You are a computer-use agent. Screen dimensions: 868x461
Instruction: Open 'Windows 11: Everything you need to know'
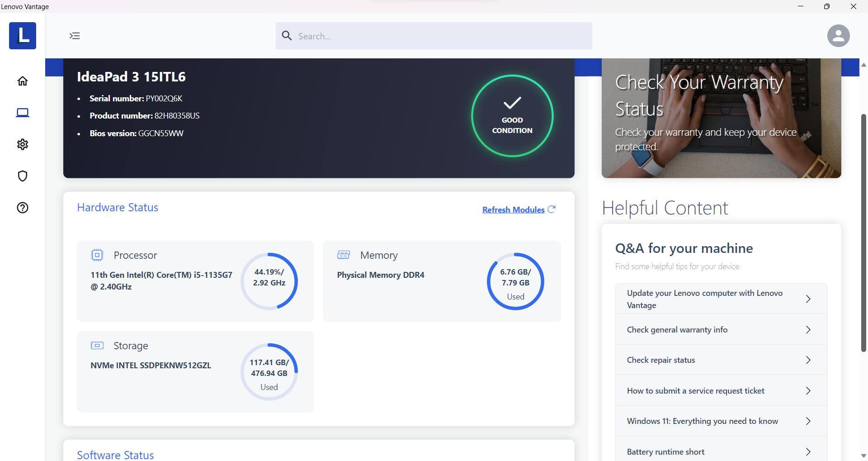[721, 421]
